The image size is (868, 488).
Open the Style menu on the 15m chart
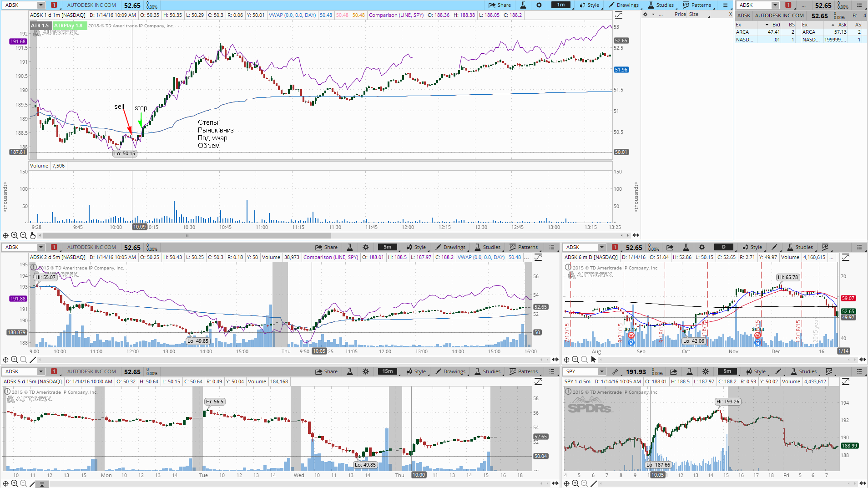tap(416, 371)
